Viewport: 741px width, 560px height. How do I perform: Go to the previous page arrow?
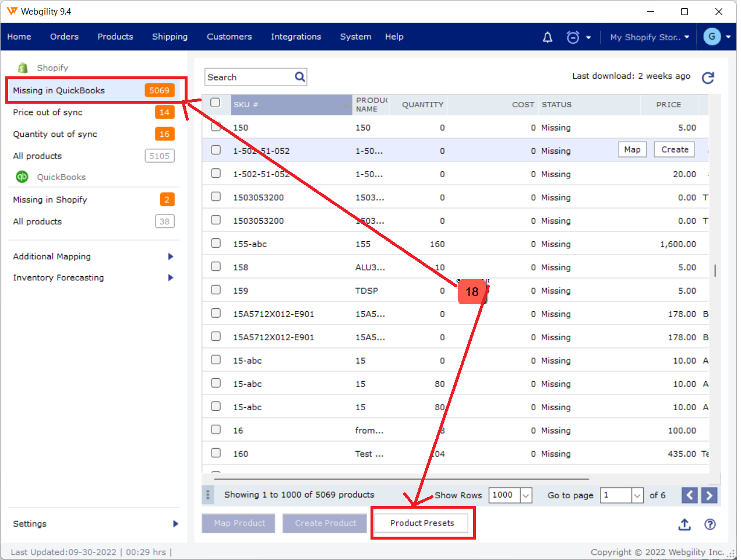point(689,495)
